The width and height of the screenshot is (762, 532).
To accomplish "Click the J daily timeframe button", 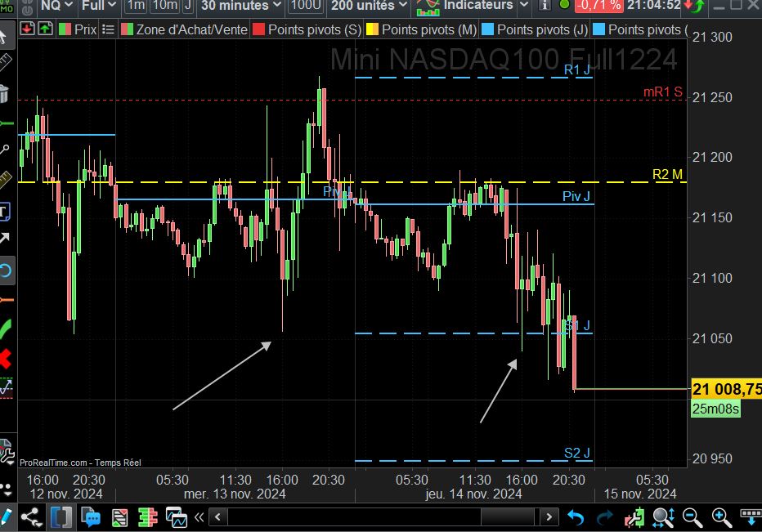I will [x=187, y=6].
